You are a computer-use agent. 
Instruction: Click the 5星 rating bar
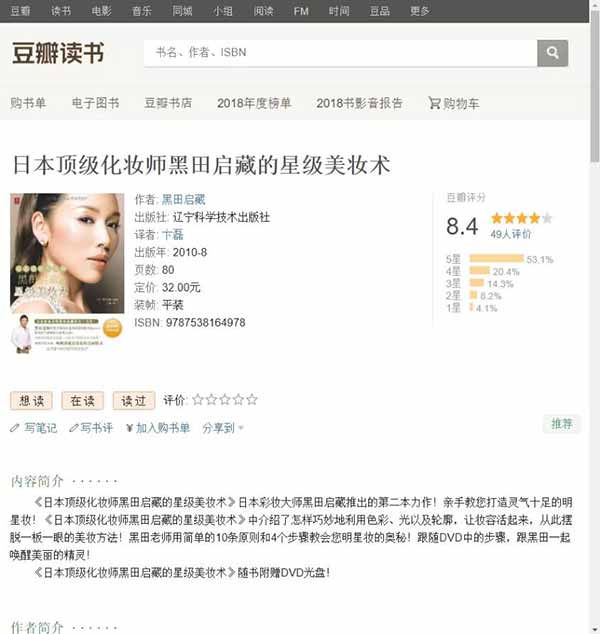[x=496, y=258]
